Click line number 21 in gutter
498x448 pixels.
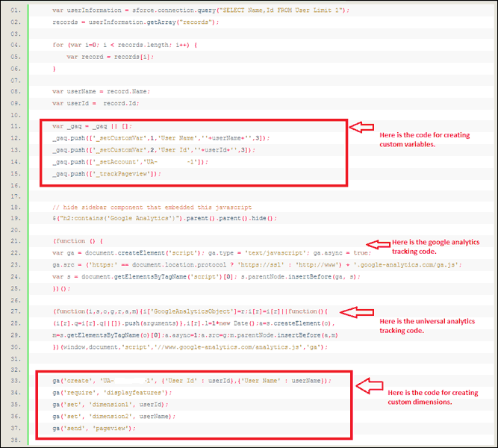pos(16,241)
